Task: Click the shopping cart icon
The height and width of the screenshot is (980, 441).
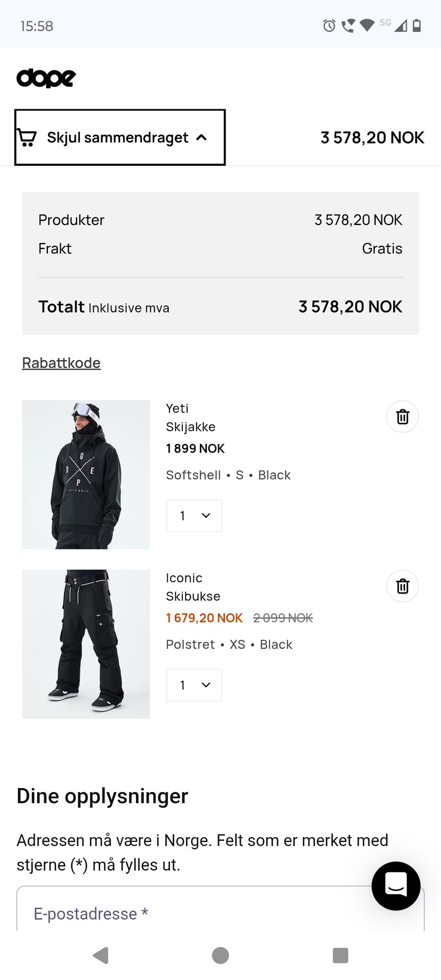Action: pos(27,137)
